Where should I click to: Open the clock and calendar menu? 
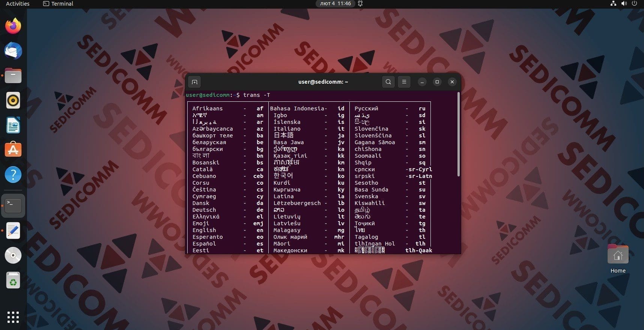point(335,4)
